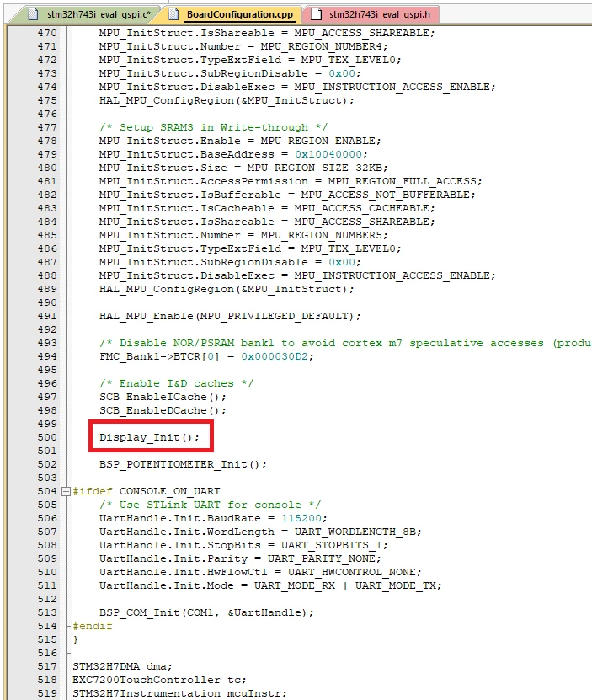Click the STM32H7DMA dma declaration
This screenshot has width=592, height=700.
[x=122, y=666]
